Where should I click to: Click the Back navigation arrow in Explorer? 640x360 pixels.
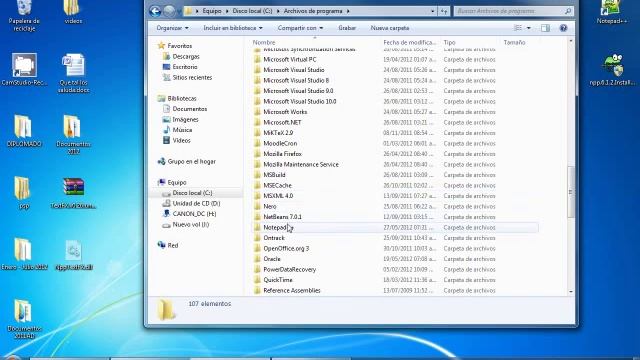point(155,11)
